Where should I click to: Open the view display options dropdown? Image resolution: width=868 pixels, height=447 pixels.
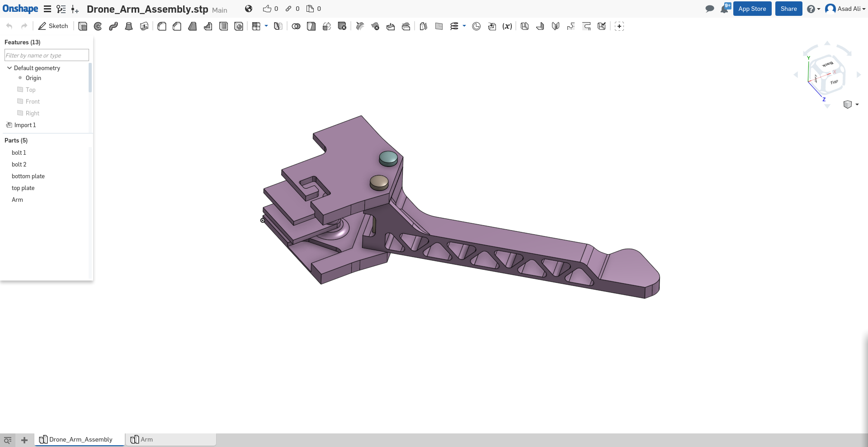(x=851, y=105)
